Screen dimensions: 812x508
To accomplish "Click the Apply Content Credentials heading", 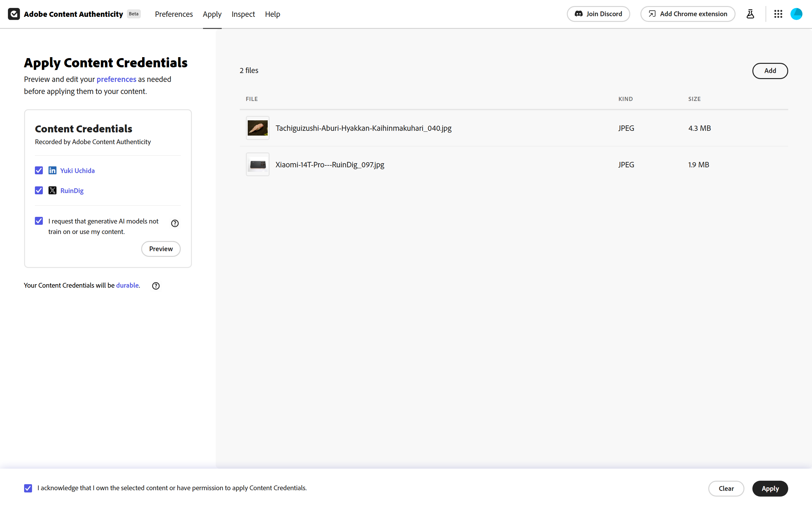I will [x=106, y=63].
